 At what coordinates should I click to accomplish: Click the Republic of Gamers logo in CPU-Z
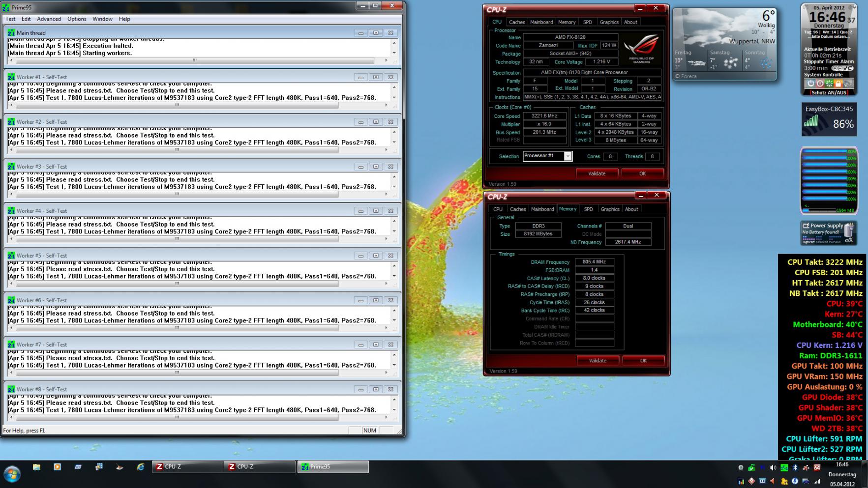(641, 49)
